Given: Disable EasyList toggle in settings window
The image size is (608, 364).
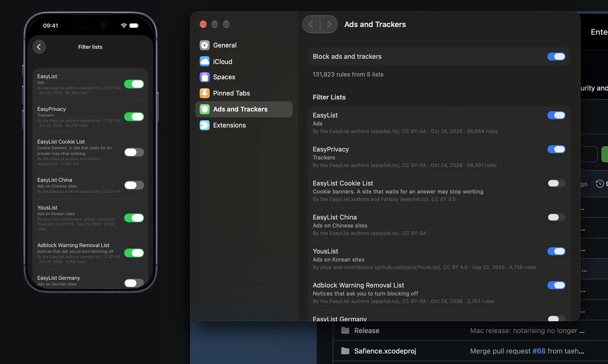Looking at the screenshot, I should point(556,115).
